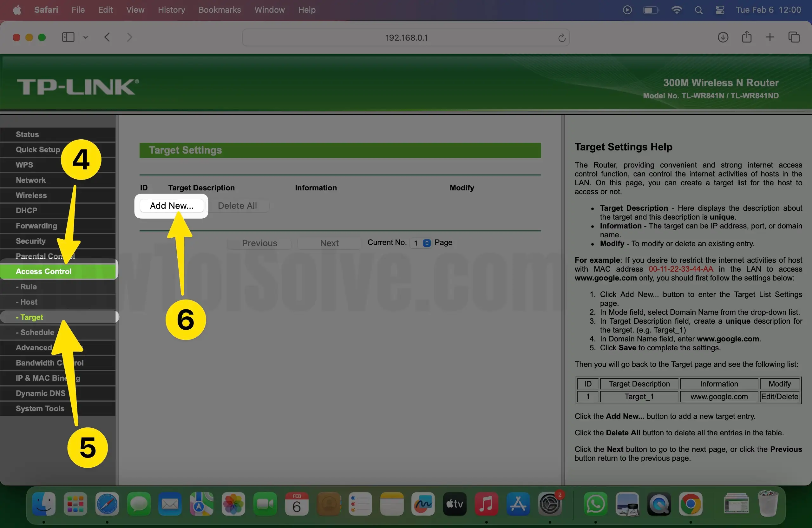Go back to the previous page
Image resolution: width=812 pixels, height=528 pixels.
[108, 37]
